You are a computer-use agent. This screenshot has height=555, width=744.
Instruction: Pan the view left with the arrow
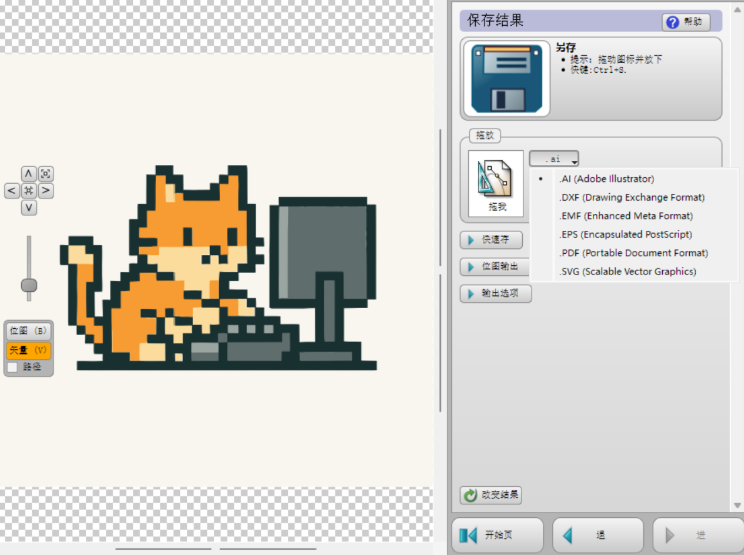tap(11, 191)
